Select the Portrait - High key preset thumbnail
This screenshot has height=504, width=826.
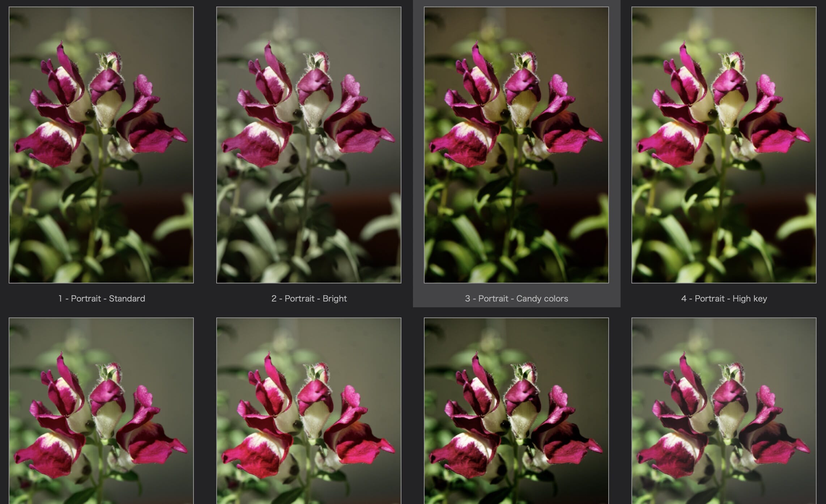point(724,145)
